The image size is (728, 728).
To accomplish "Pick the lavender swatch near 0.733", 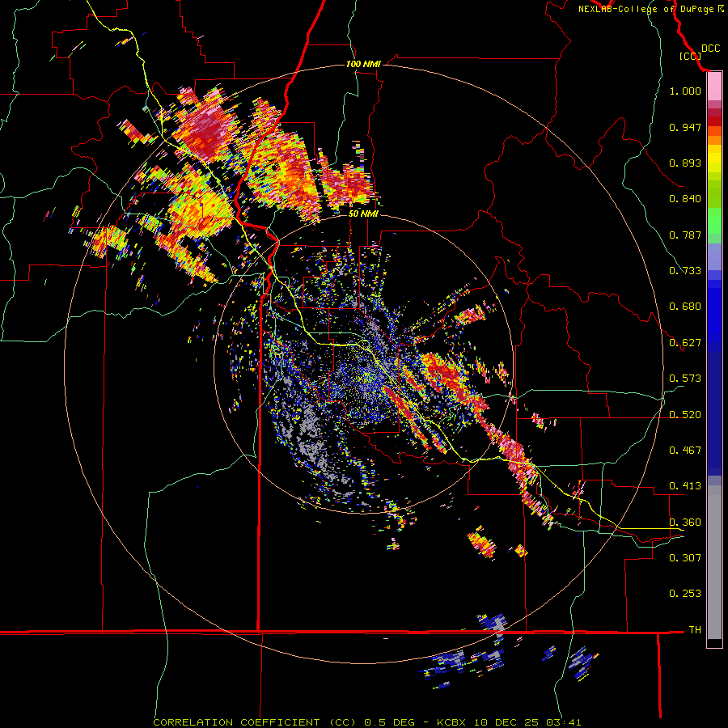I will click(x=714, y=256).
